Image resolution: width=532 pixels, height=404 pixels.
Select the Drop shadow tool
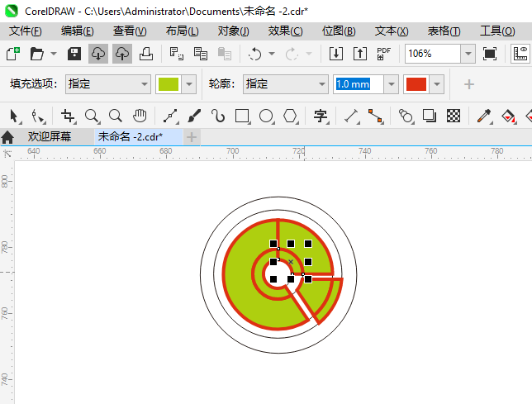pyautogui.click(x=430, y=116)
